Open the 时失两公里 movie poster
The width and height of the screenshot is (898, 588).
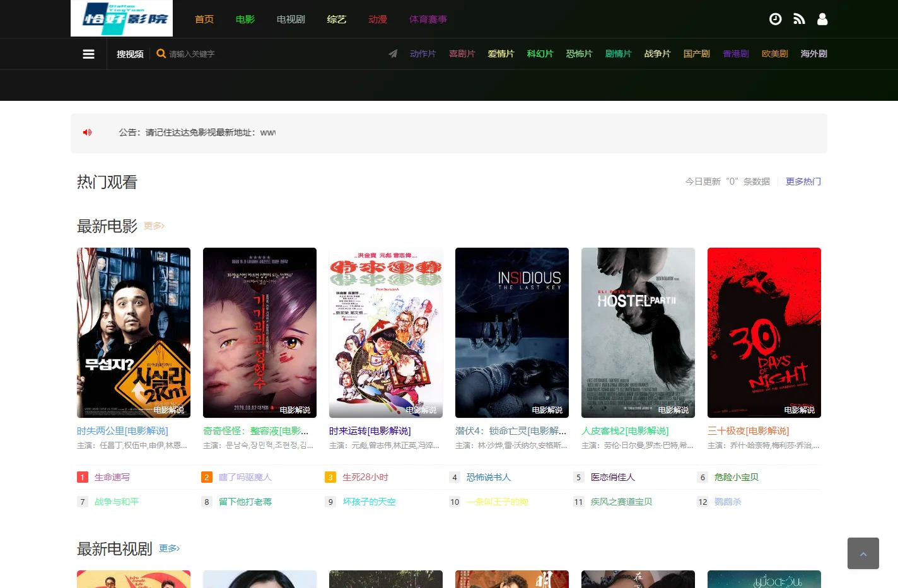pos(134,333)
